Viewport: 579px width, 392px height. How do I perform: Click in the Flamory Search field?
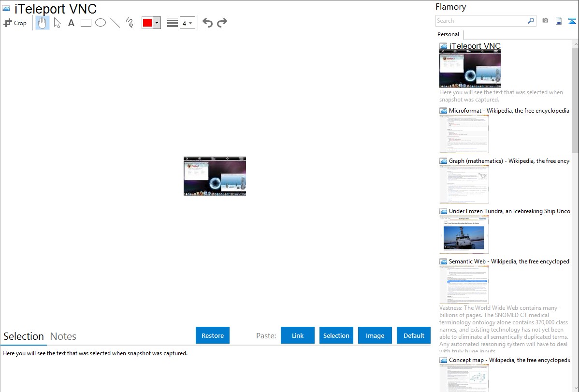pyautogui.click(x=481, y=21)
